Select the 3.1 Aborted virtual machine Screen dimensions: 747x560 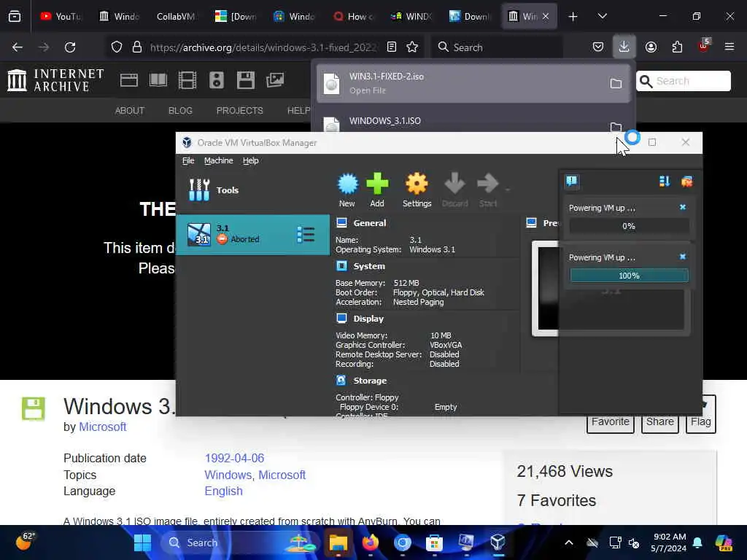252,234
